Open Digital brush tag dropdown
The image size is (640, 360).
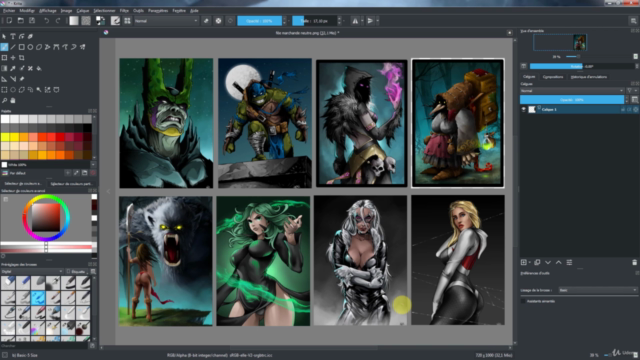[32, 271]
